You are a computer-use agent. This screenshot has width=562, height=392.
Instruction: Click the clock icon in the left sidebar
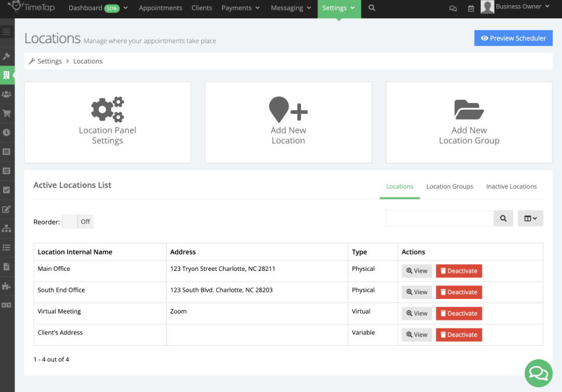pyautogui.click(x=7, y=132)
